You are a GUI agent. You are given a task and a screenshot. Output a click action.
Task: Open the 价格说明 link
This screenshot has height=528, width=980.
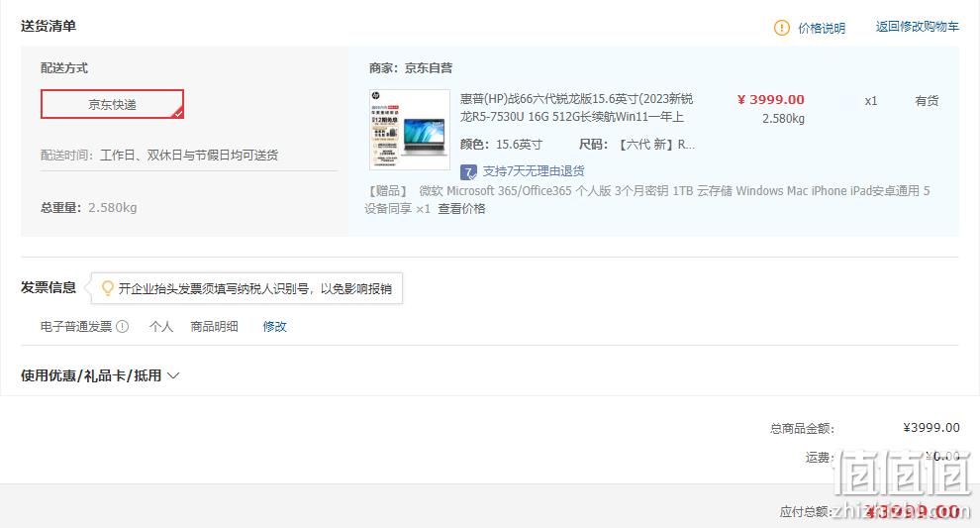(x=822, y=28)
